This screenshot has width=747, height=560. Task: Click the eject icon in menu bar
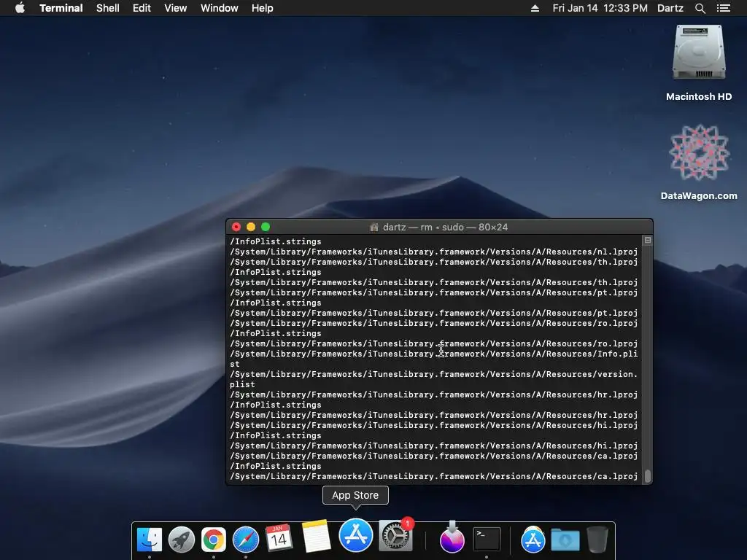click(535, 8)
